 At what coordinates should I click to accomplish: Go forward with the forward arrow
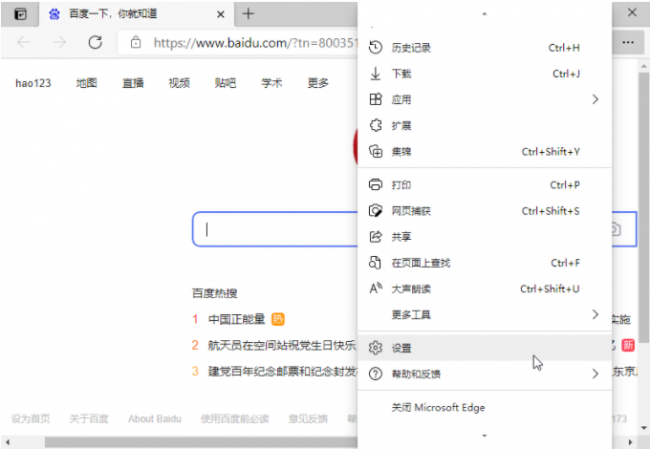click(x=59, y=42)
